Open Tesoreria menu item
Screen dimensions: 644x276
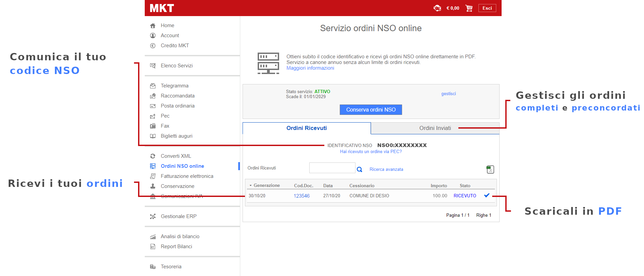point(171,267)
